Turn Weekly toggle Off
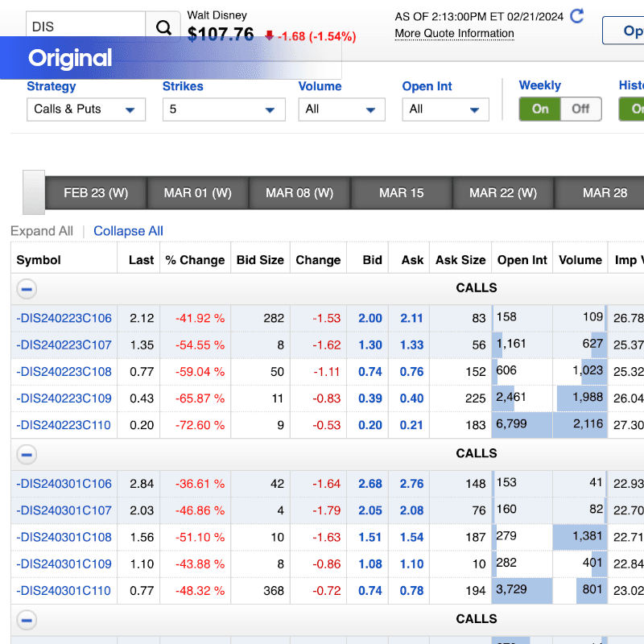 580,109
